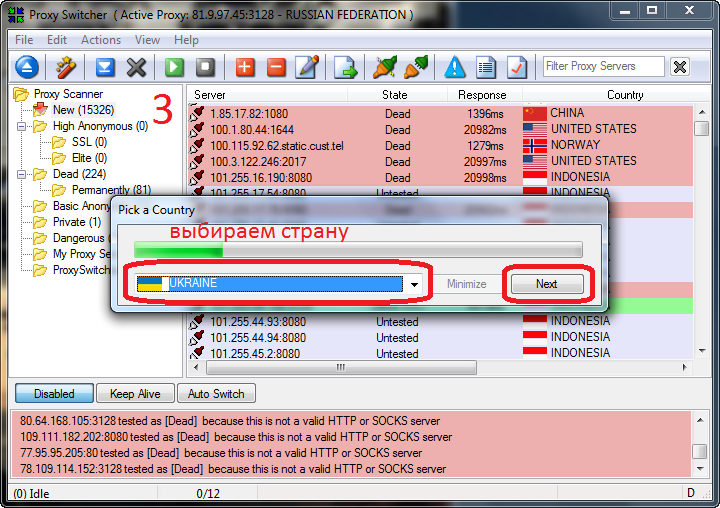Edit proxy using the pencil notepad icon
Viewport: 720px width, 508px height.
[x=307, y=68]
